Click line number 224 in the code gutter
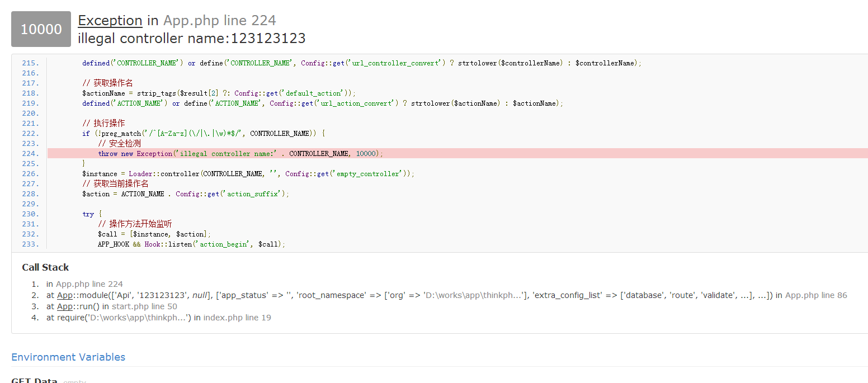Screen dimensions: 868x383 tap(30, 154)
